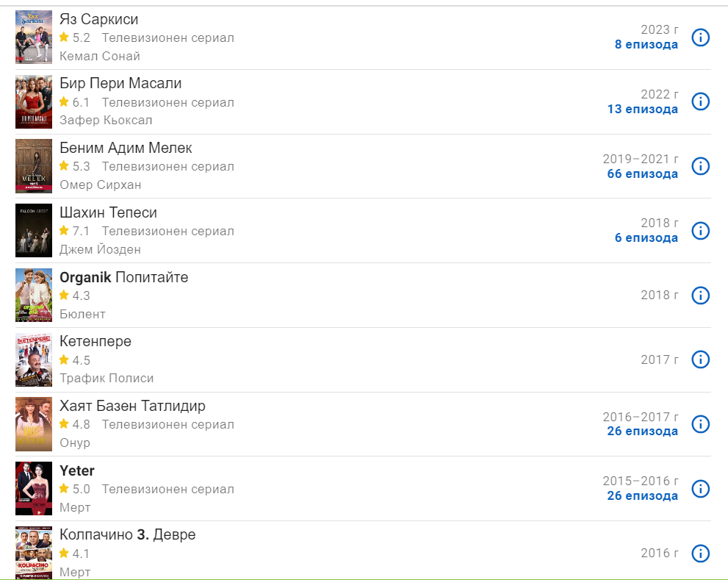Show info for Колпачино 3. Девре

(701, 553)
